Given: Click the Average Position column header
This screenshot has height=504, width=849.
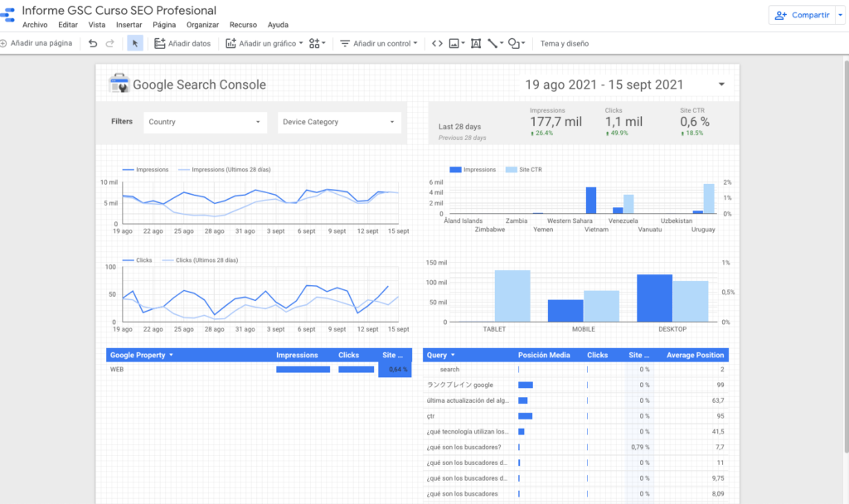Looking at the screenshot, I should coord(696,355).
